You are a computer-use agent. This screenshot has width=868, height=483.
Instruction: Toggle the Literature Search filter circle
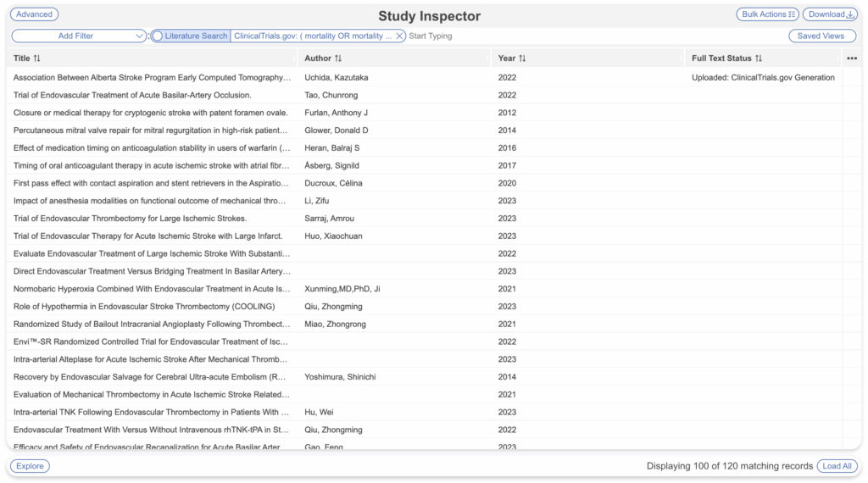pos(158,36)
